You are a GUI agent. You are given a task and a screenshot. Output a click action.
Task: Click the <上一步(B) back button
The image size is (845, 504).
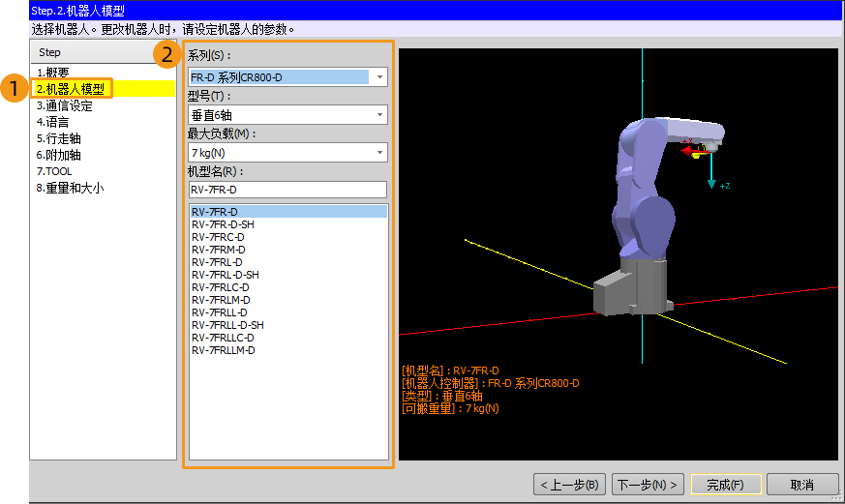pyautogui.click(x=569, y=485)
